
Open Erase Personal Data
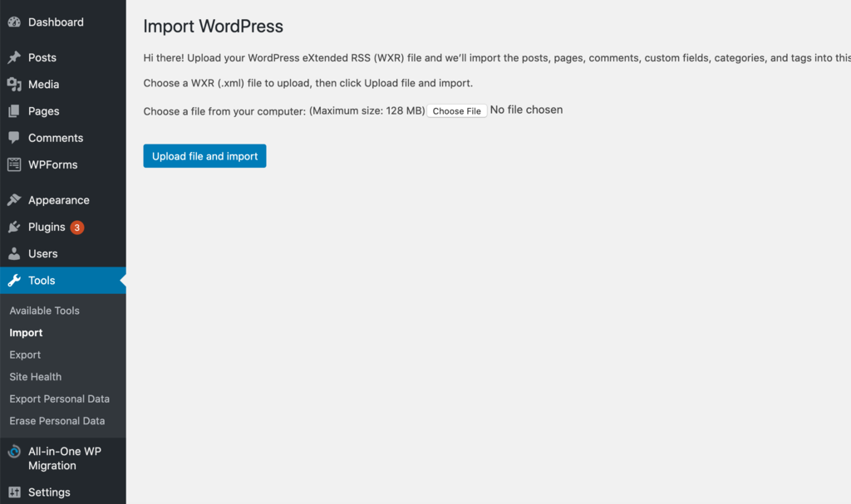[57, 420]
